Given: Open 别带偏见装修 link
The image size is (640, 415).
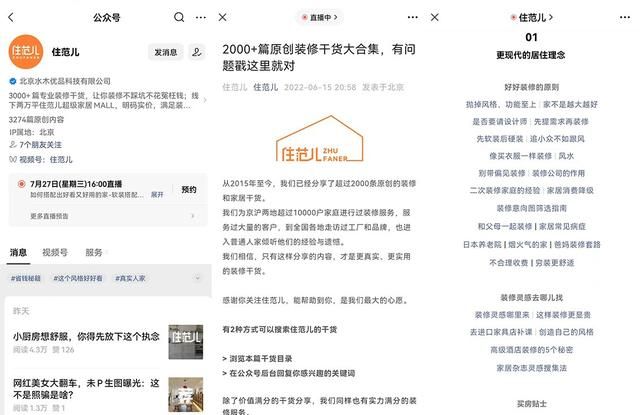Looking at the screenshot, I should click(x=502, y=173).
